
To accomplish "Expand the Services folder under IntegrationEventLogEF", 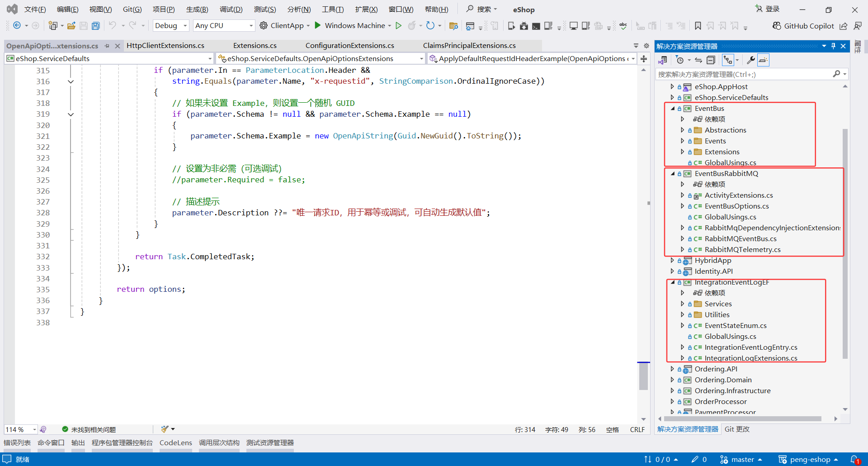I will [x=682, y=304].
